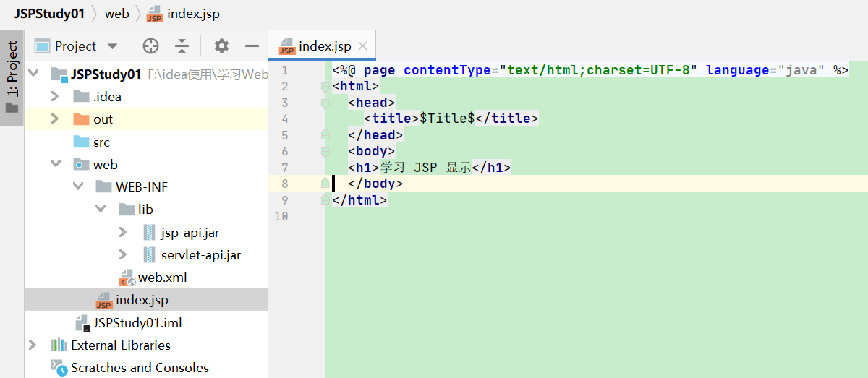Screen dimensions: 868x378
Task: Click the JSP icon on the editor tab
Action: 286,47
